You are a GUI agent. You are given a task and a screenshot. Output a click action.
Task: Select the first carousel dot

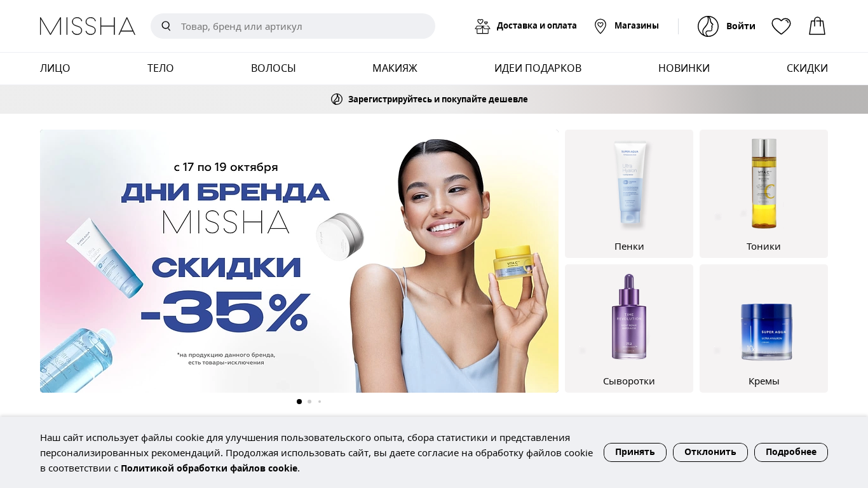click(299, 402)
